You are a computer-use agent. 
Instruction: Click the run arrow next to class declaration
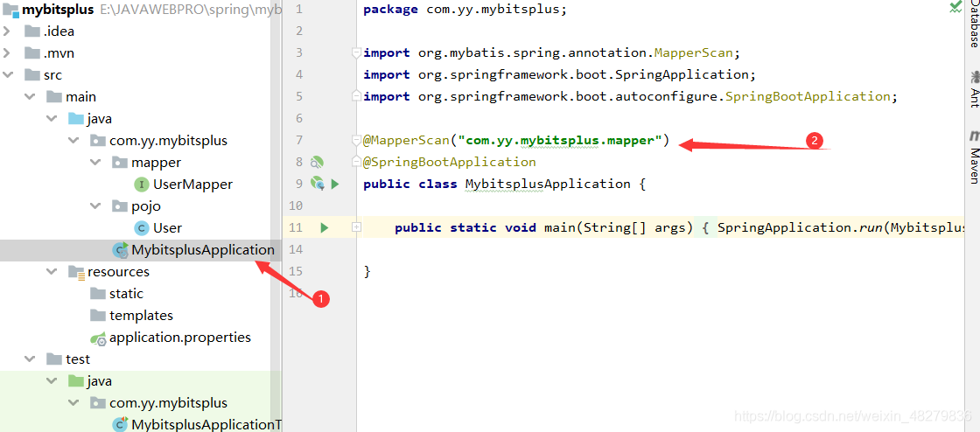[x=335, y=185]
